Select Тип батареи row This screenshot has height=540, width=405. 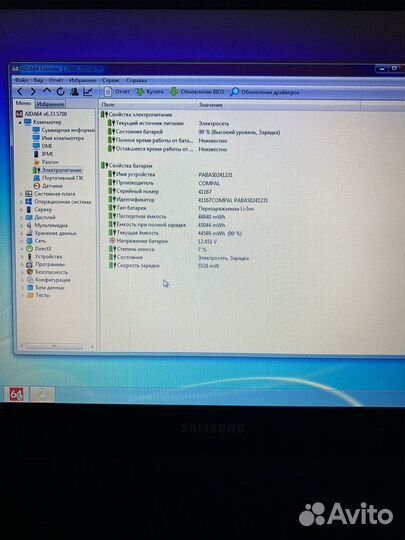click(x=181, y=208)
